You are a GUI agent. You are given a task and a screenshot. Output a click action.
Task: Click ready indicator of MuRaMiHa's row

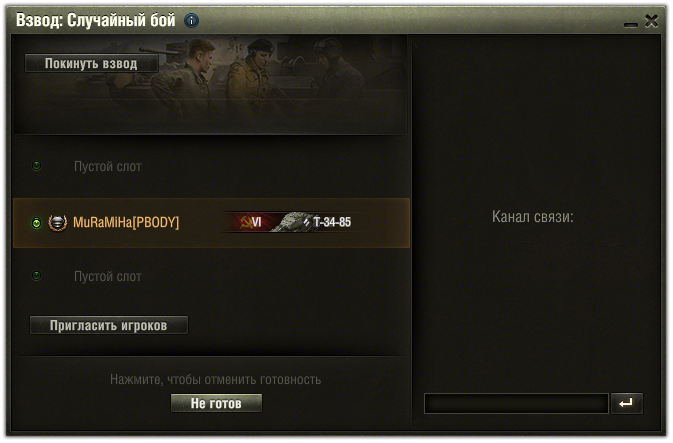pyautogui.click(x=36, y=223)
